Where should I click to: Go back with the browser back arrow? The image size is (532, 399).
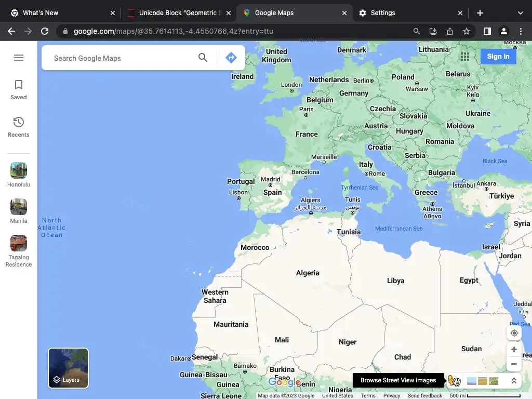[11, 31]
